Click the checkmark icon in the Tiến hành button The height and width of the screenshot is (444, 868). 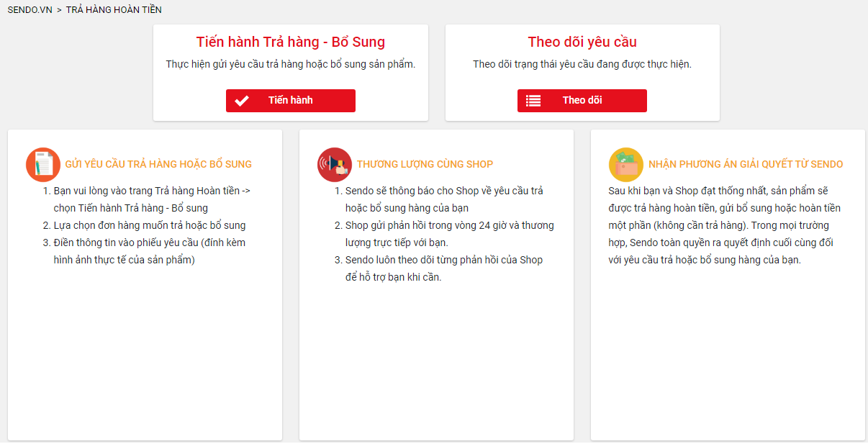pos(241,100)
